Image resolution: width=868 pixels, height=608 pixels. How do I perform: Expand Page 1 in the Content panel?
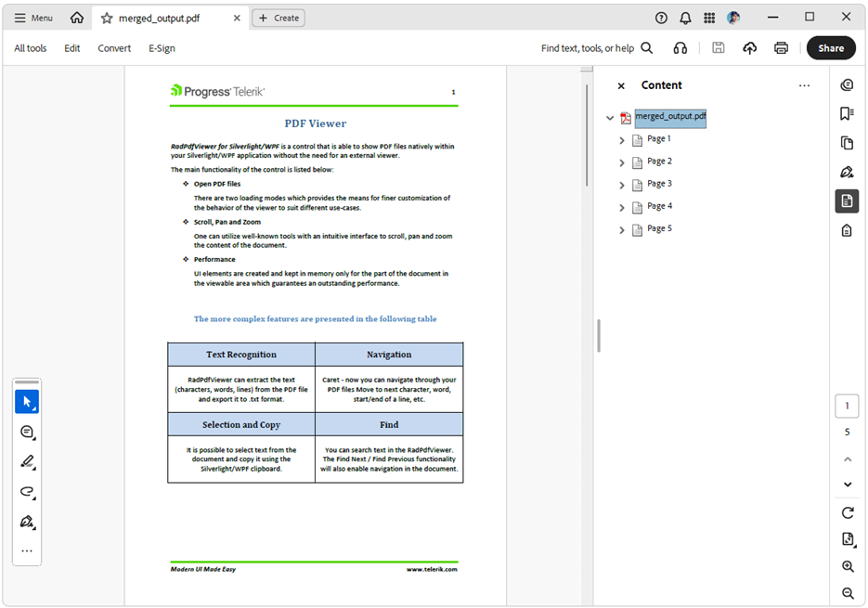[x=622, y=139]
